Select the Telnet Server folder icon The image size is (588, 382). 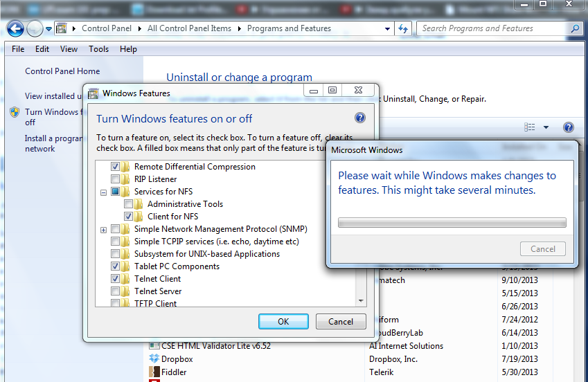(x=125, y=291)
